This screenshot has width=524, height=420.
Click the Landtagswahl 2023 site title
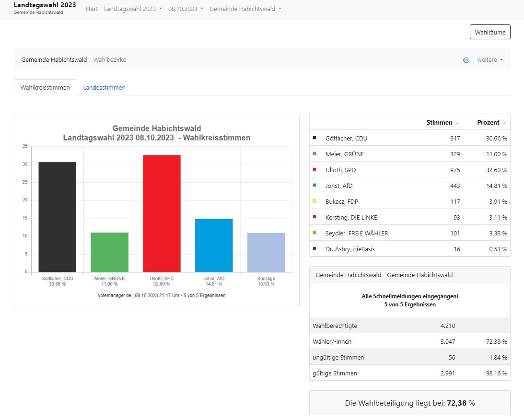point(45,5)
